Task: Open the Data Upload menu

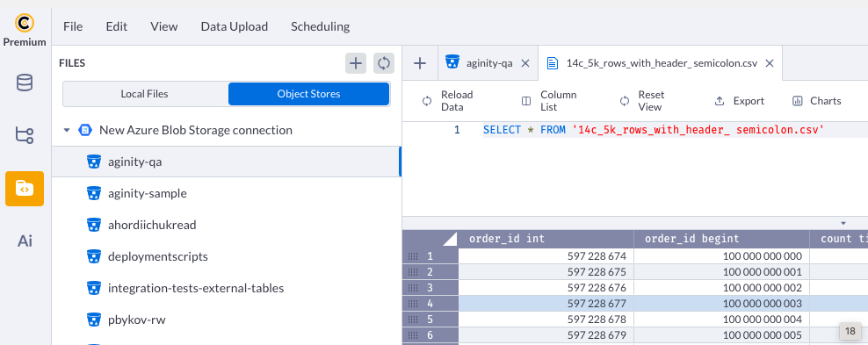Action: pyautogui.click(x=235, y=26)
